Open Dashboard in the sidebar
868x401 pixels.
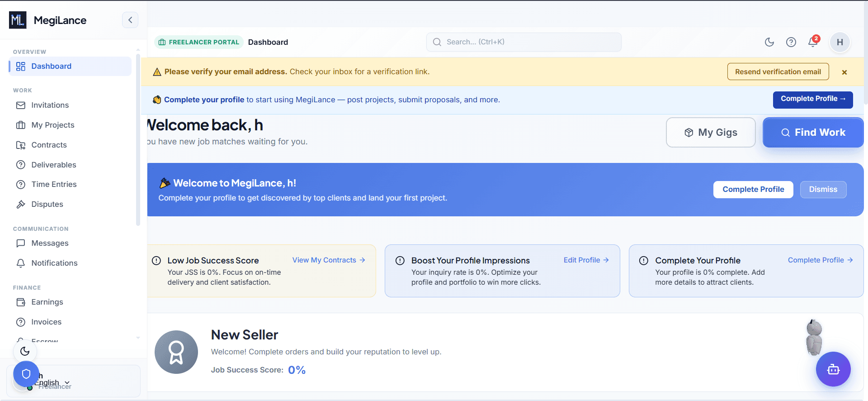(x=70, y=66)
